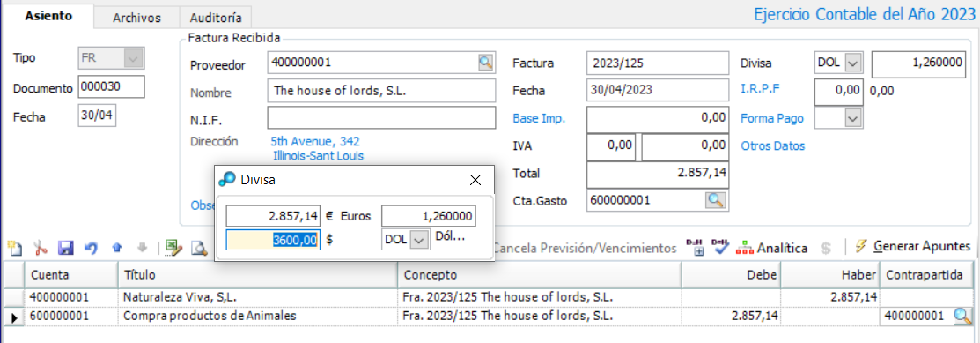Click the gray move down arrow
The width and height of the screenshot is (980, 343).
pos(142,248)
